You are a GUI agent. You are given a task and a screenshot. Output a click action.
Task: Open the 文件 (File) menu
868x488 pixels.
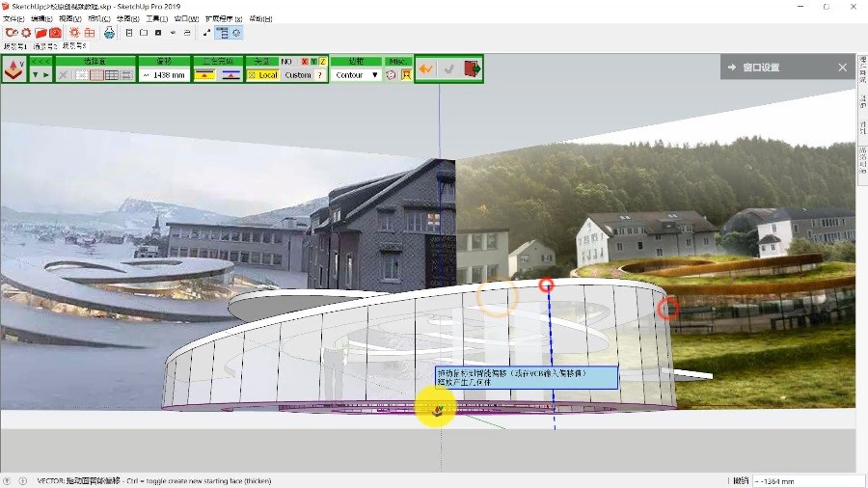pyautogui.click(x=14, y=18)
